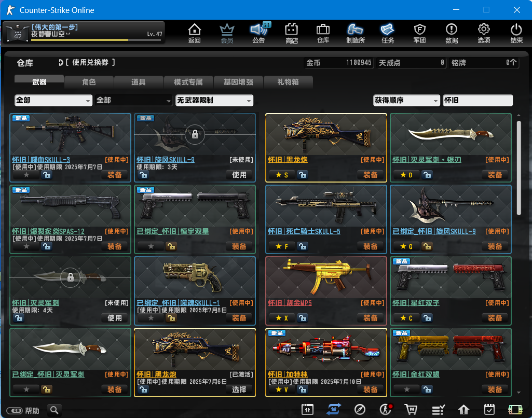
Task: Toggle favorite star on 嗜血SKULL-3
Action: 26,175
